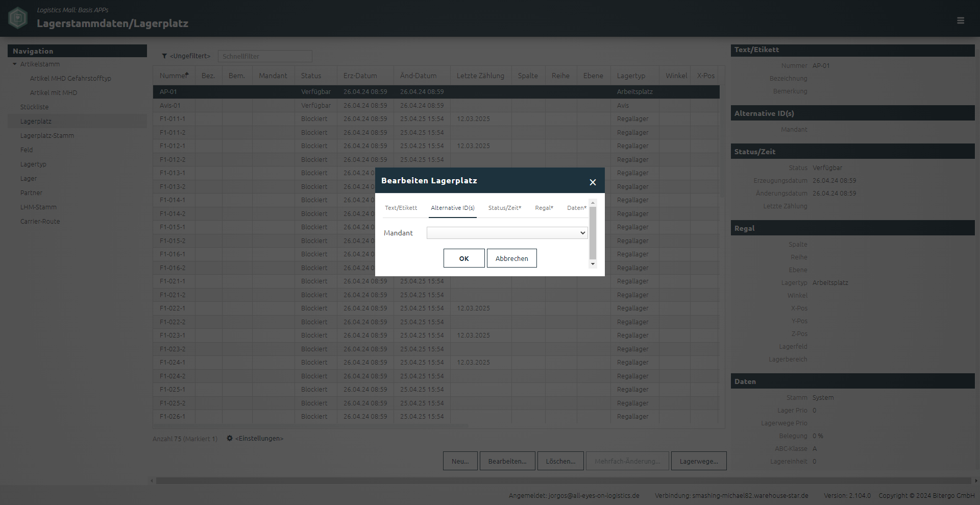
Task: Click the Mehrfach-Änderung... button
Action: coord(627,461)
